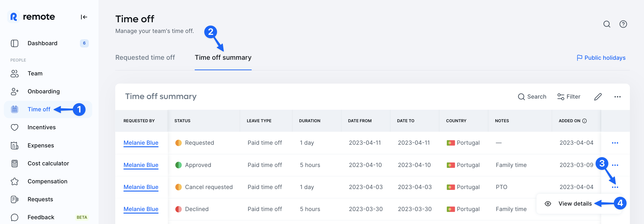Screen dimensions: 644x224
Task: Click the Feedback chat bubble icon
Action: pos(15,217)
